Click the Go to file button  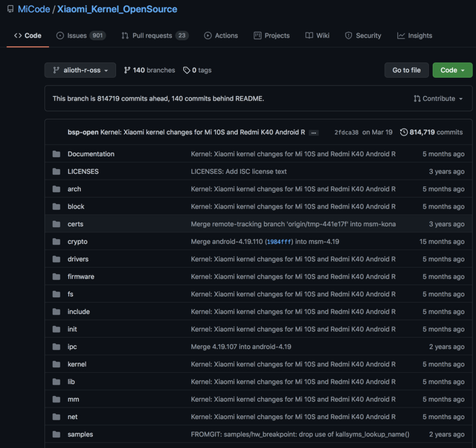[407, 70]
